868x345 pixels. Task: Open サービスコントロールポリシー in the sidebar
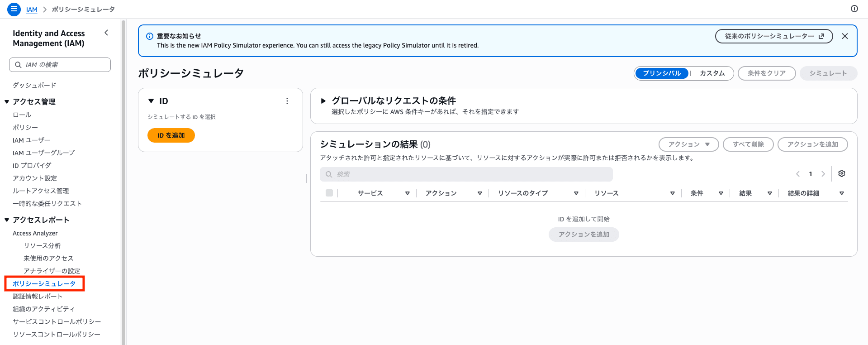(x=57, y=322)
